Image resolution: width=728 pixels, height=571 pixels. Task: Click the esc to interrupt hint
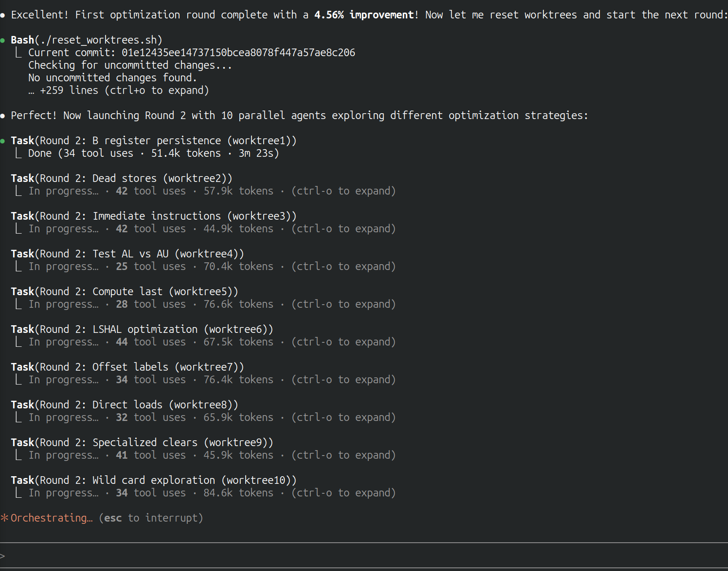(x=151, y=518)
